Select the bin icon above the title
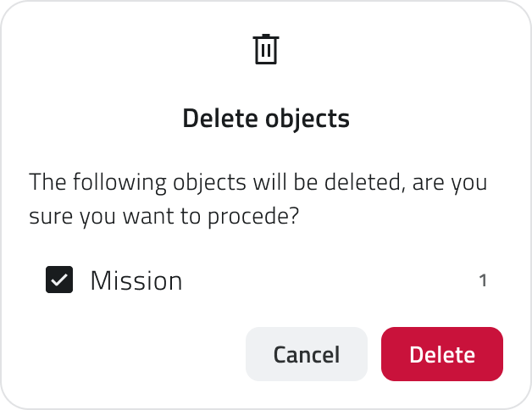The width and height of the screenshot is (532, 410). click(x=266, y=49)
